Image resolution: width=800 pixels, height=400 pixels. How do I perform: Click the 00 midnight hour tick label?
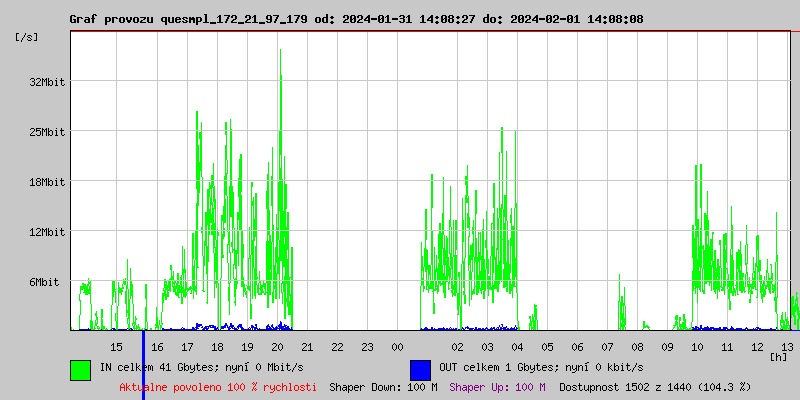[397, 347]
